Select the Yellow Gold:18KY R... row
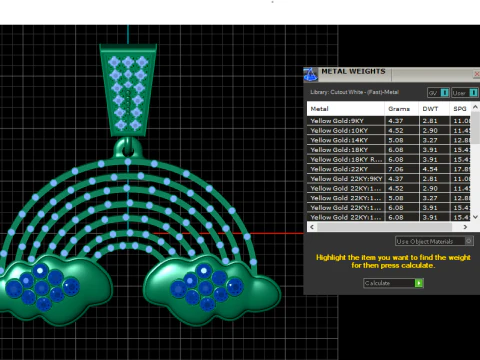 click(389, 159)
